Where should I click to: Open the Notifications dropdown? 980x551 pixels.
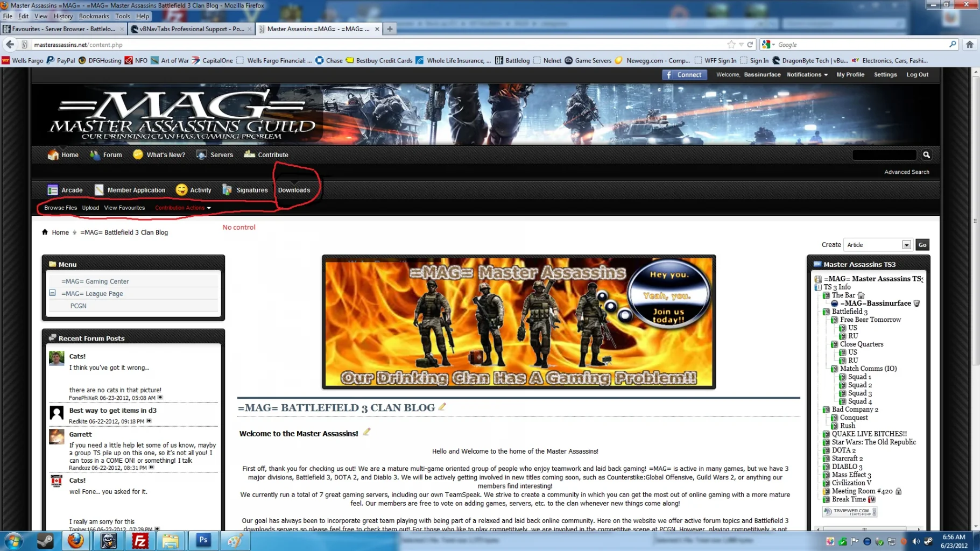pos(807,75)
